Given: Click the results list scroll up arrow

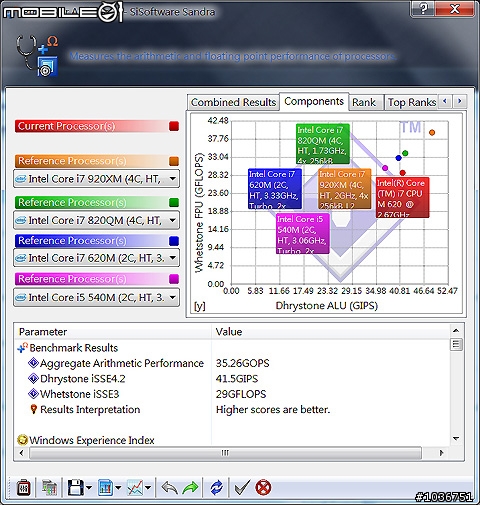Looking at the screenshot, I should point(456,331).
